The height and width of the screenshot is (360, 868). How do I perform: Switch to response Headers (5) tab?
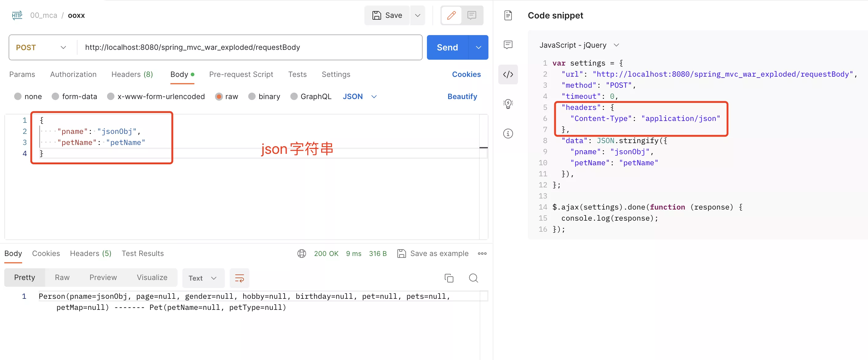point(91,254)
